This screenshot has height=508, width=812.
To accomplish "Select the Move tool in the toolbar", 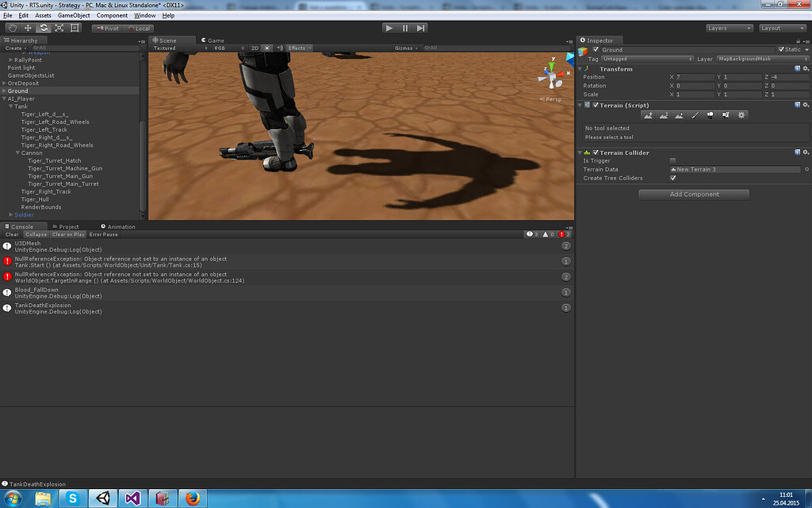I will pos(26,27).
